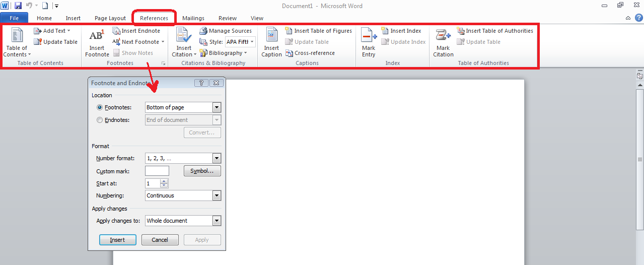The height and width of the screenshot is (265, 644).
Task: Click Insert Table of Figures
Action: [318, 31]
